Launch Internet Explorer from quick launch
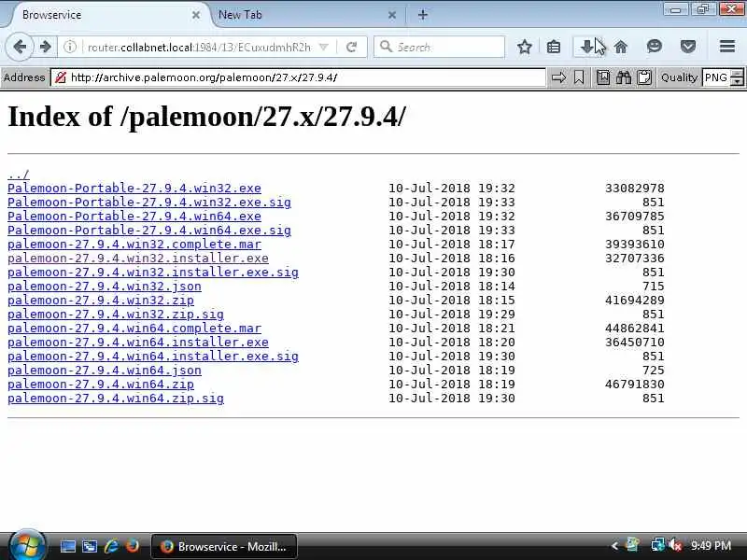Image resolution: width=747 pixels, height=560 pixels. click(111, 546)
